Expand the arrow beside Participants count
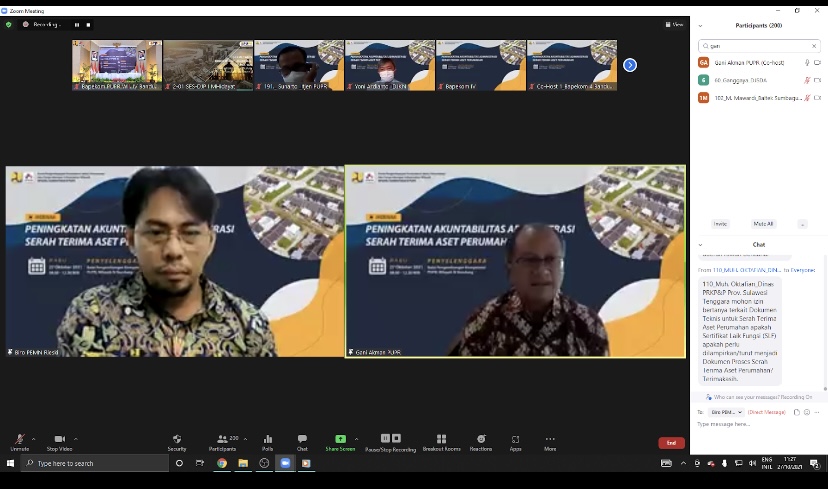The width and height of the screenshot is (828, 489). click(x=246, y=439)
